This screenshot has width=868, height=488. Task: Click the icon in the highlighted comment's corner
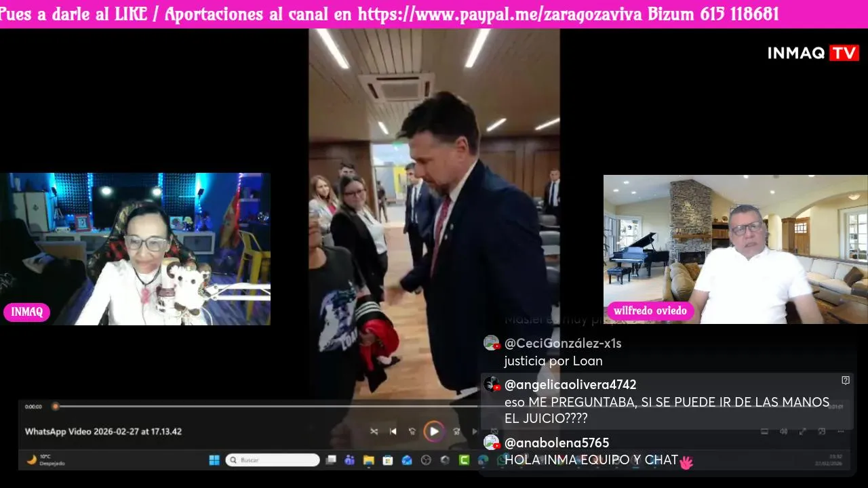click(x=846, y=380)
